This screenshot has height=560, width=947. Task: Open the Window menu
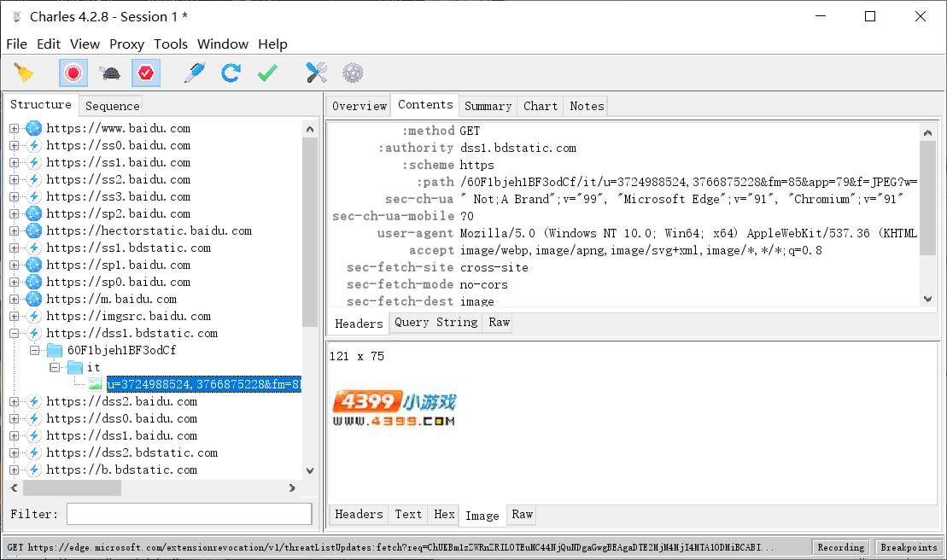pyautogui.click(x=223, y=44)
